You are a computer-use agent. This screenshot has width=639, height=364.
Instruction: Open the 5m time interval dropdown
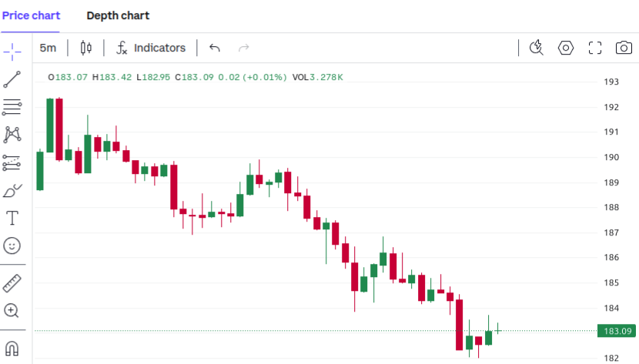pyautogui.click(x=48, y=48)
